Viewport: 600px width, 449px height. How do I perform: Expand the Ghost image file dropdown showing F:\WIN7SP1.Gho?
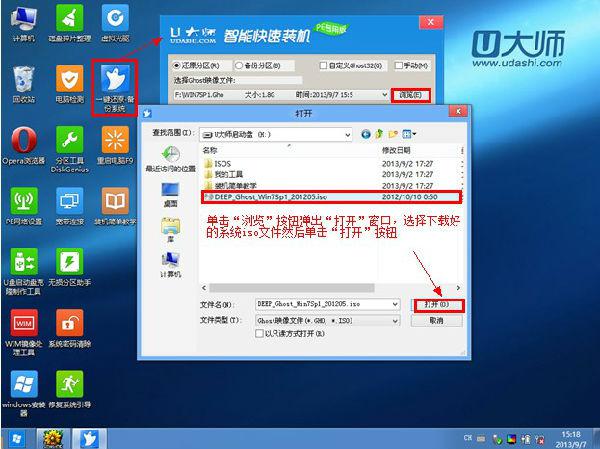pyautogui.click(x=384, y=95)
